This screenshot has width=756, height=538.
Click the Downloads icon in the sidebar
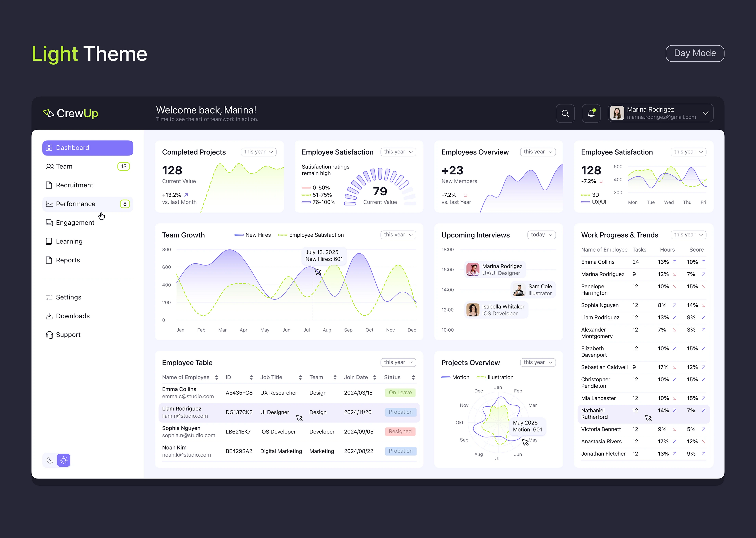point(49,316)
